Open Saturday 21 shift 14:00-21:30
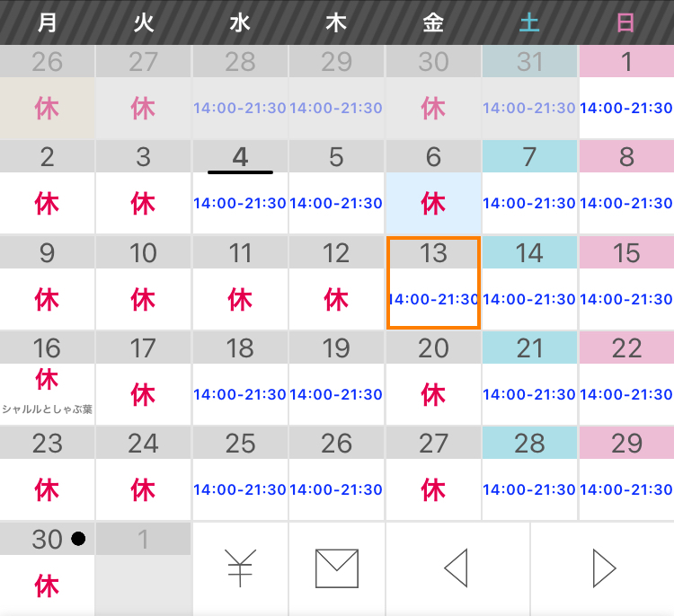This screenshot has height=616, width=674. pos(529,394)
